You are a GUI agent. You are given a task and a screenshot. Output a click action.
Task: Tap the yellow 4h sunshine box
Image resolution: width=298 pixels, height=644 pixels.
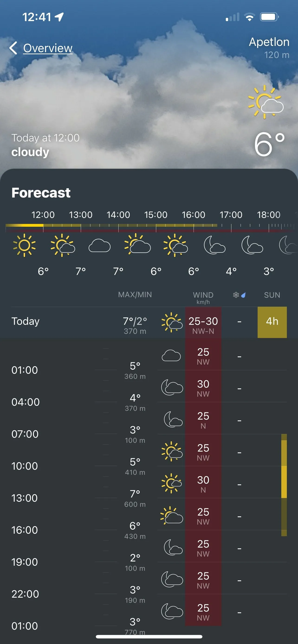(272, 322)
